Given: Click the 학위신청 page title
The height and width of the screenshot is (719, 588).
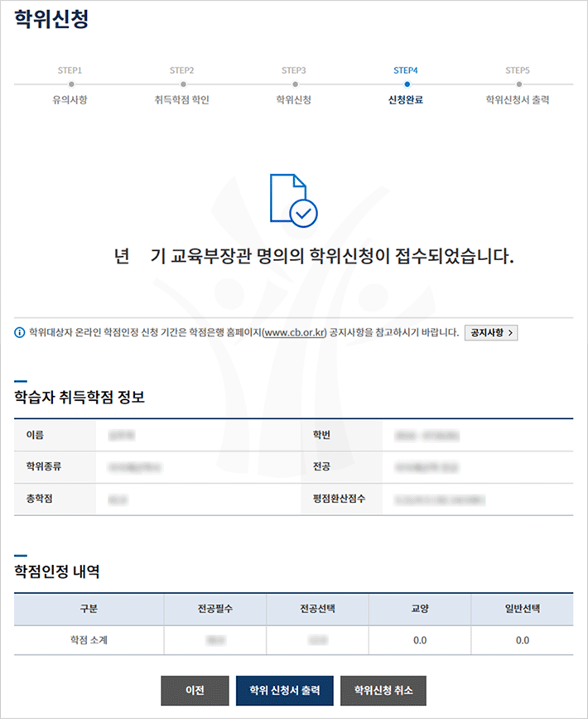Looking at the screenshot, I should pos(51,20).
